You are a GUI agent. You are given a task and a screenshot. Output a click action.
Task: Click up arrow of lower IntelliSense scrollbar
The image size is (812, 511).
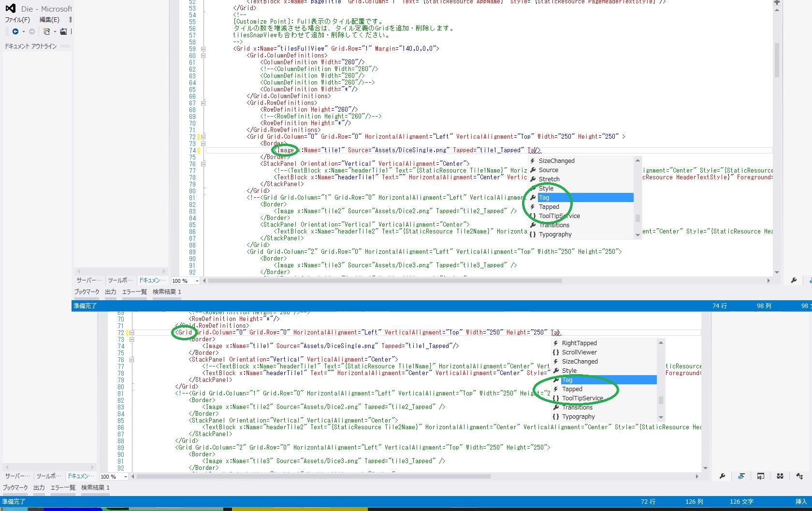[x=661, y=343]
